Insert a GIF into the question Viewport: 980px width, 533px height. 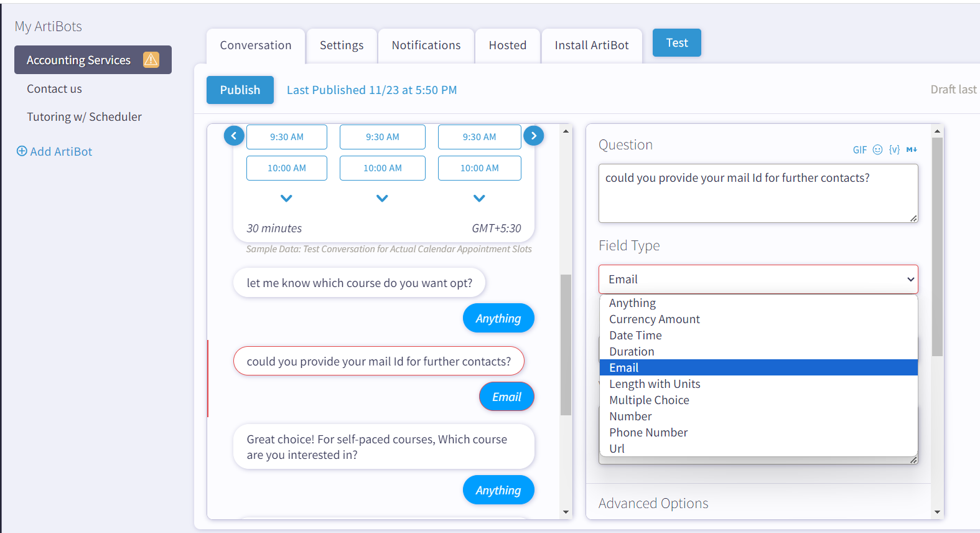click(859, 150)
